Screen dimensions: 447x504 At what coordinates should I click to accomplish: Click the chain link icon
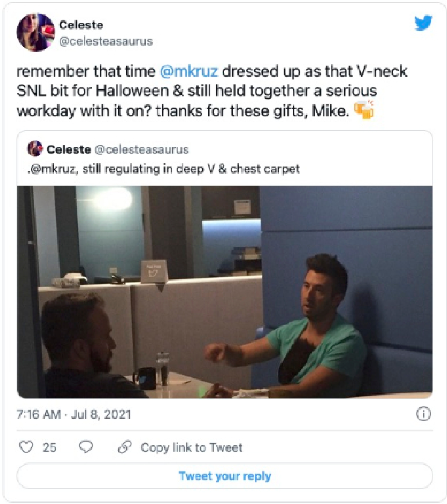point(124,447)
